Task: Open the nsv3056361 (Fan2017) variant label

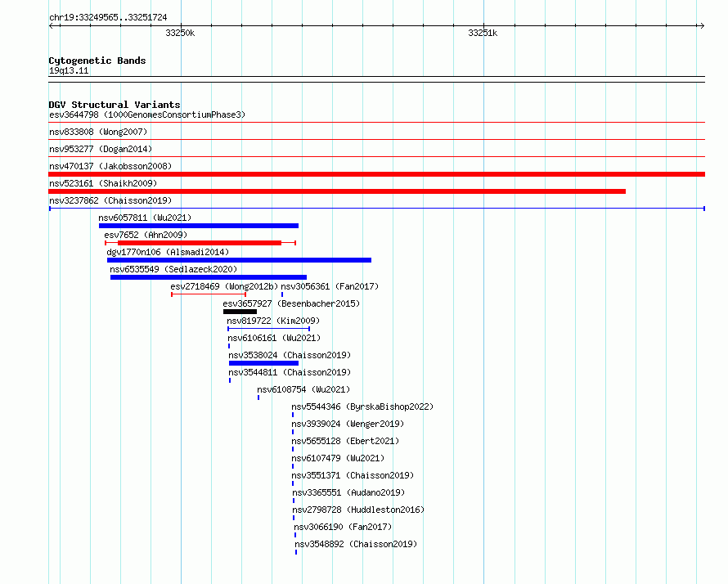Action: coord(330,286)
